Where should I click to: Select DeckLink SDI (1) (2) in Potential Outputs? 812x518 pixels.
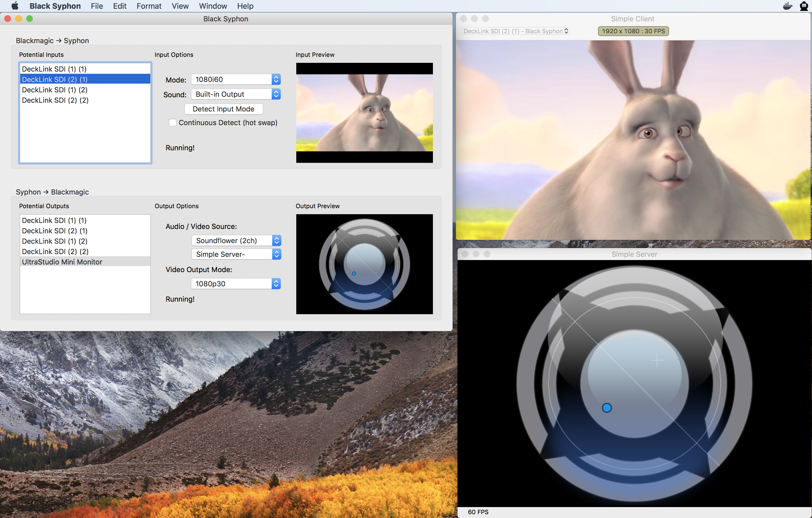click(85, 241)
